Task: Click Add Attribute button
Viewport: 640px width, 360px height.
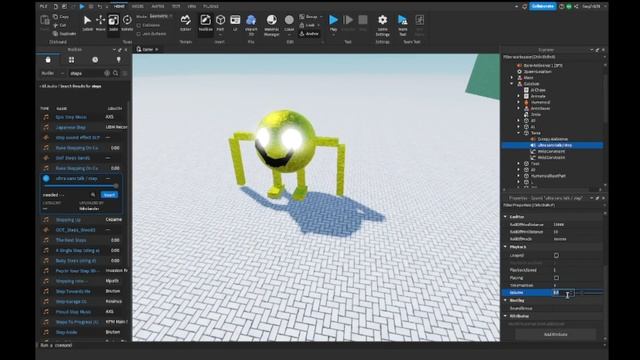Action: tap(556, 334)
